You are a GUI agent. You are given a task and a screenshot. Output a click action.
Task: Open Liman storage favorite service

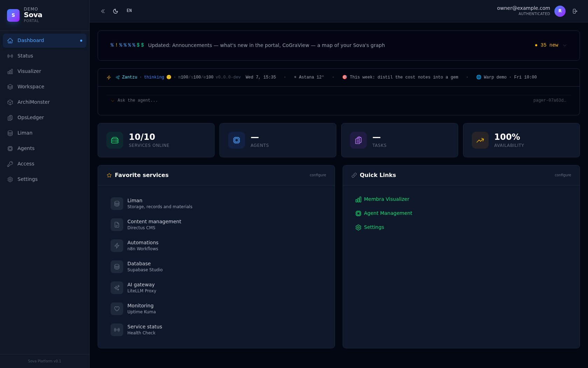[216, 204]
